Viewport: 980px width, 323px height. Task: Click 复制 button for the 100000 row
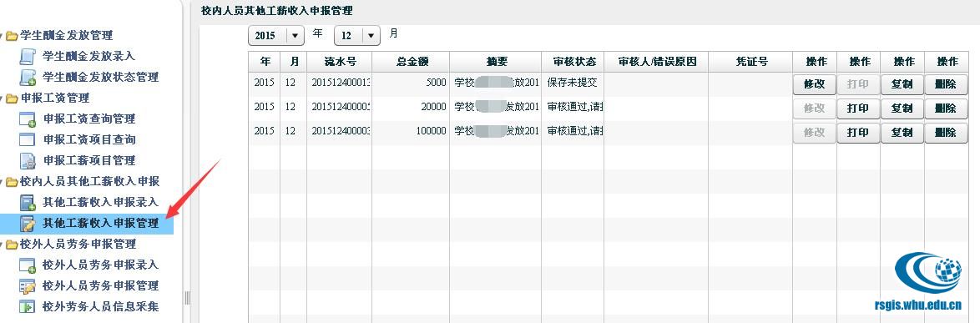click(x=902, y=133)
